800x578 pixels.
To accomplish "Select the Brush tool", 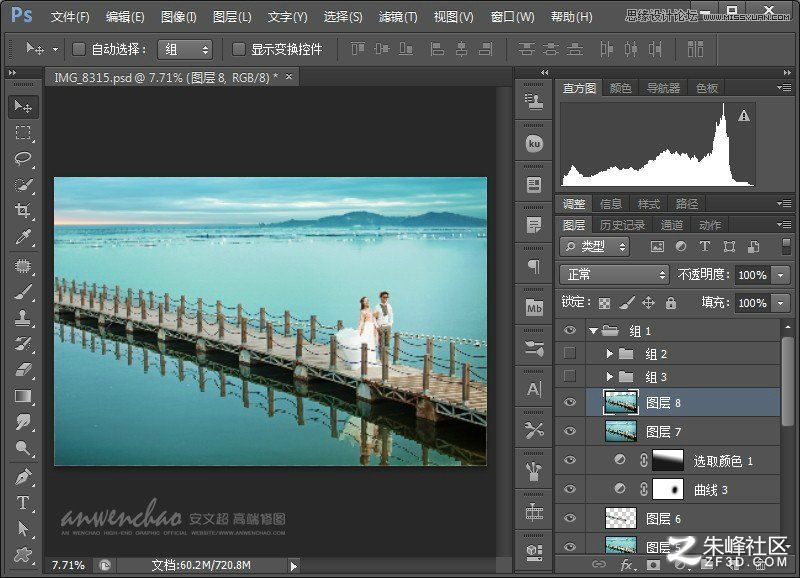I will [x=22, y=292].
